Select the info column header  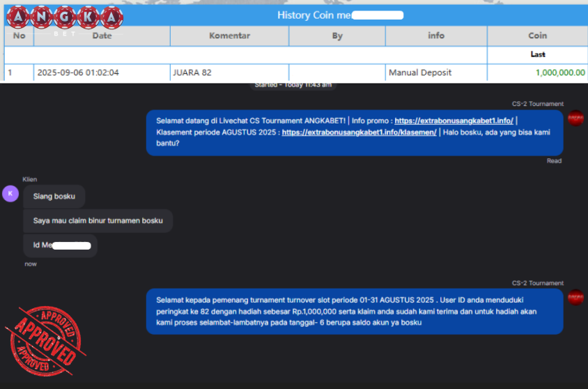click(x=436, y=36)
